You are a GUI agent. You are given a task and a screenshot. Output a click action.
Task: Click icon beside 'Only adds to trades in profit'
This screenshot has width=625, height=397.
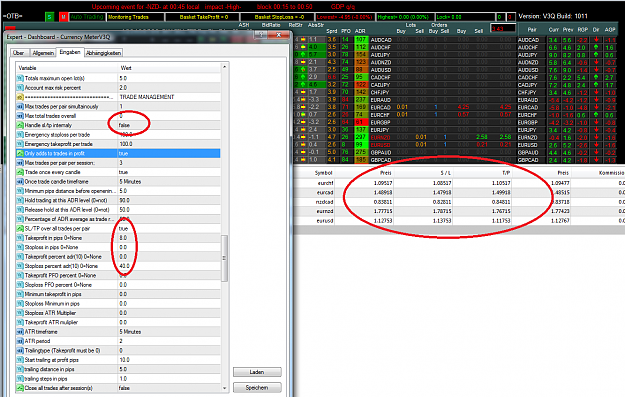[20, 153]
